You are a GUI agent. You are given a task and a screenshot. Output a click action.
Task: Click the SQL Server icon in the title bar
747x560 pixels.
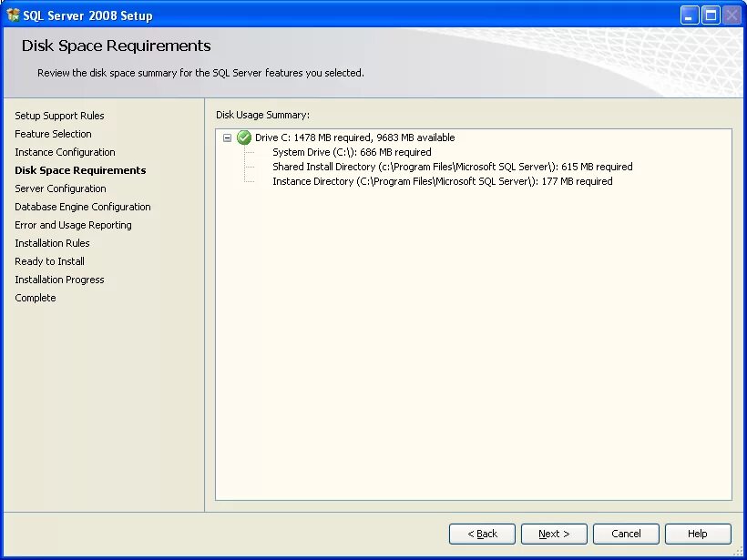click(13, 15)
